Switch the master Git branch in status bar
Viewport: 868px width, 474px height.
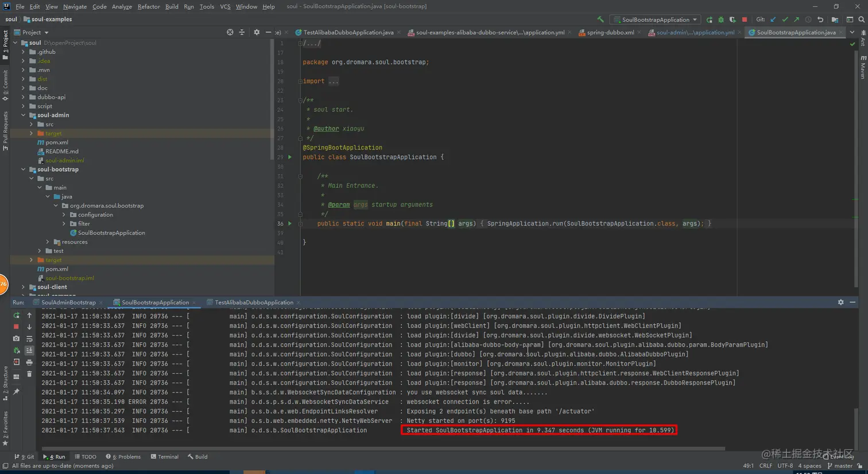coord(839,466)
